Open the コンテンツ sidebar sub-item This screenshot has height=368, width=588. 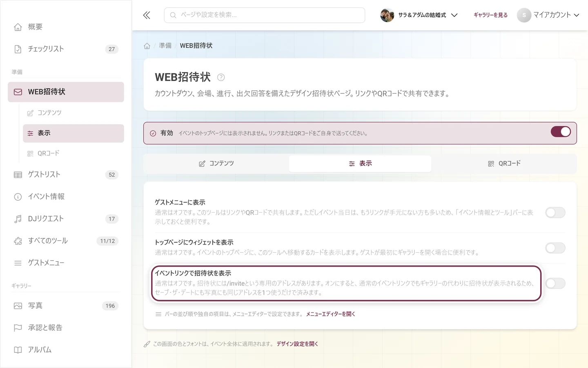(x=73, y=113)
